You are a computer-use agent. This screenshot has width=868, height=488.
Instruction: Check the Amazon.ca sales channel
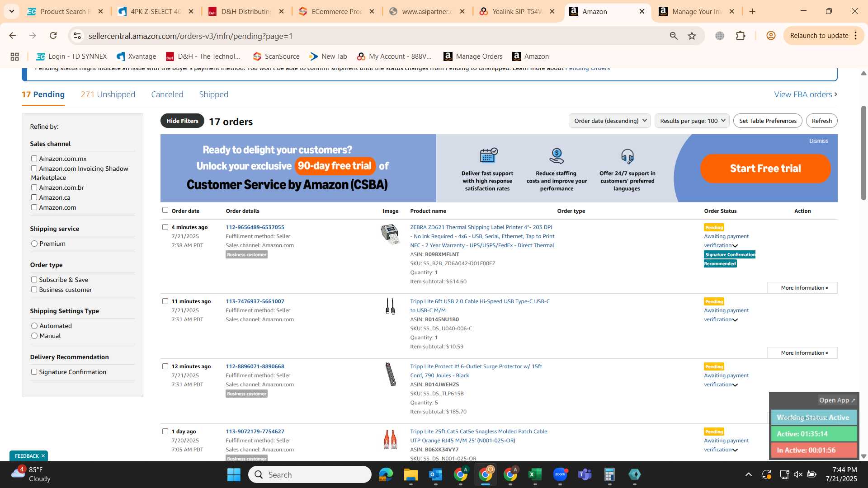(x=34, y=197)
